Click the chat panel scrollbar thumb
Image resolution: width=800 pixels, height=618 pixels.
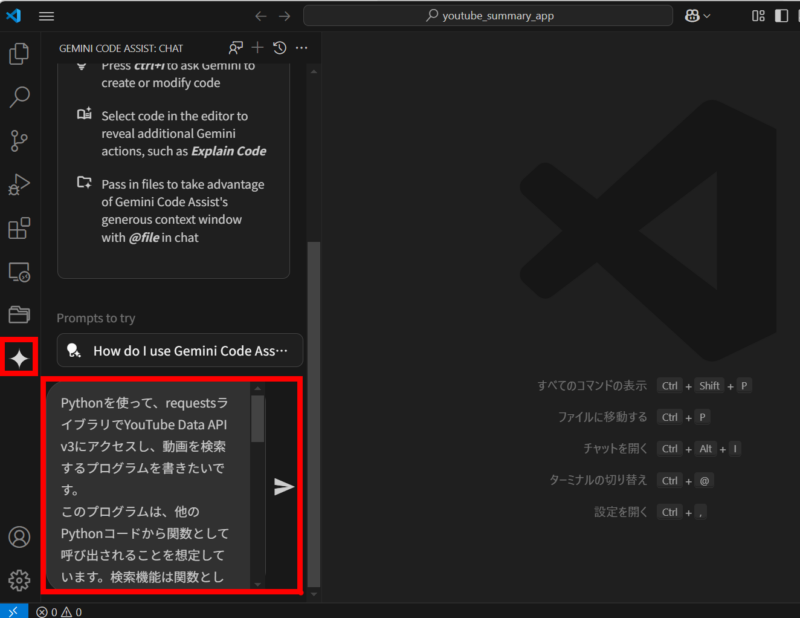pyautogui.click(x=314, y=414)
